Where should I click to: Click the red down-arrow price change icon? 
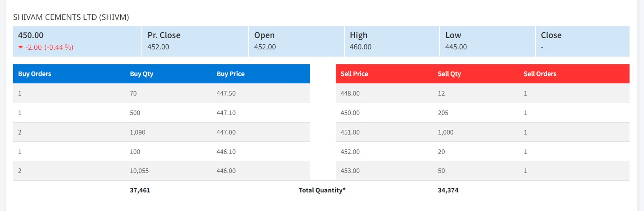pyautogui.click(x=21, y=47)
